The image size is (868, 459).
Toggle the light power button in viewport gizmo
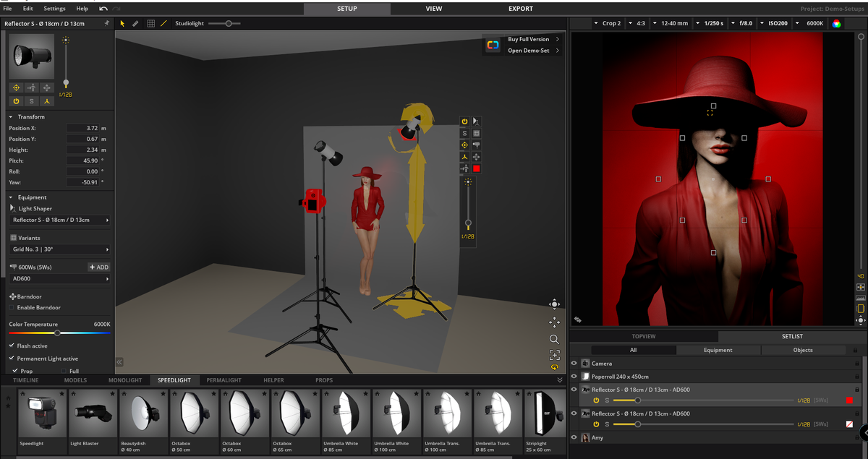pos(464,121)
